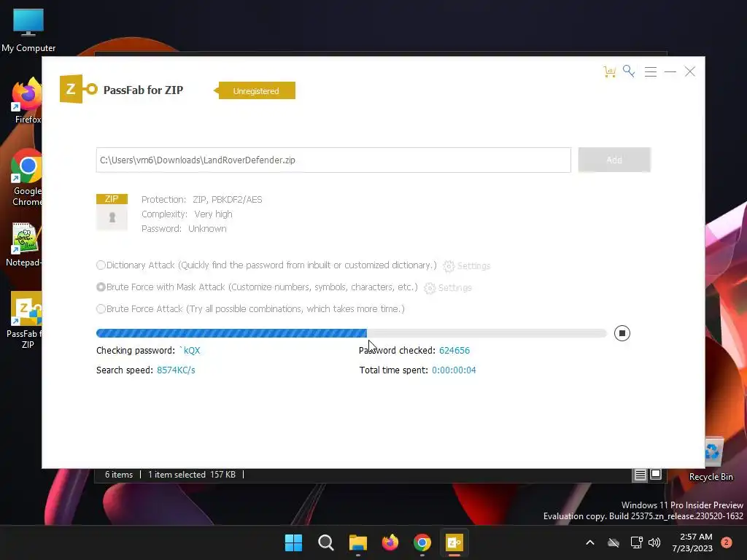
Task: Minimize the PassFab for ZIP window
Action: (x=670, y=72)
